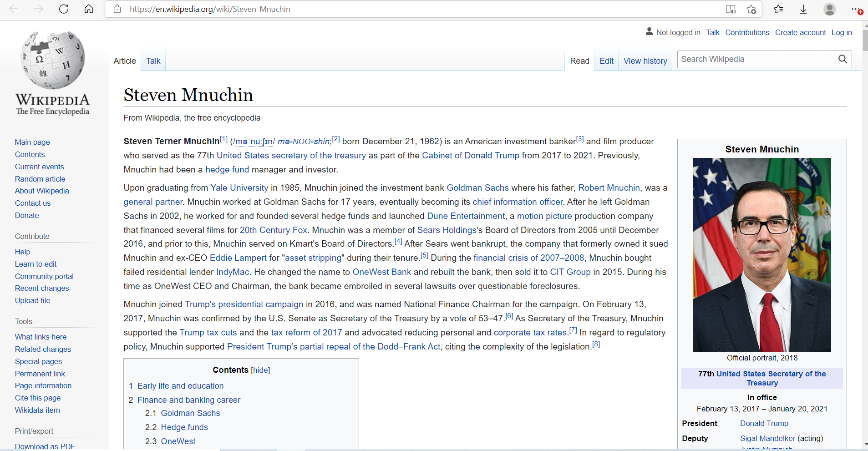
Task: Click the browser address bar URL
Action: (210, 9)
